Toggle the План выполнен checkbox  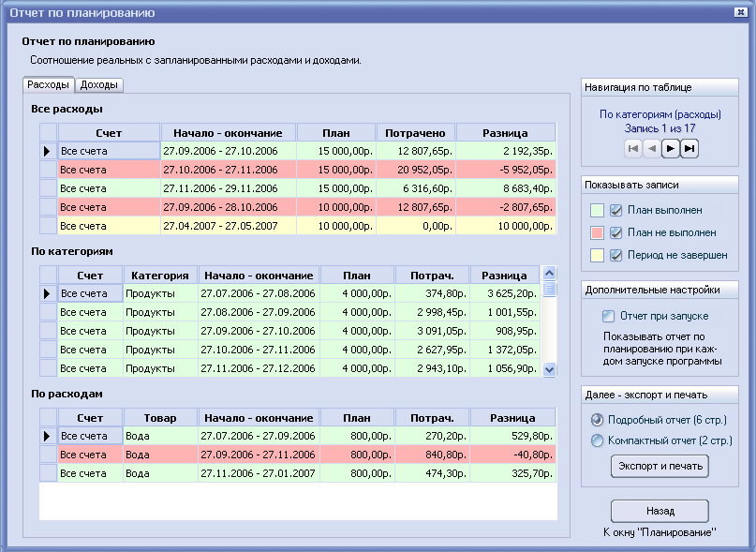(616, 210)
